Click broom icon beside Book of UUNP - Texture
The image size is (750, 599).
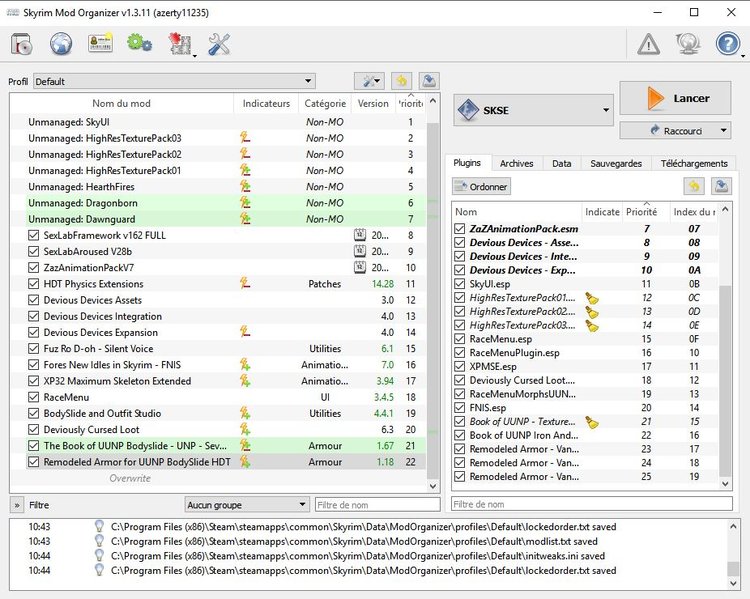pos(593,422)
